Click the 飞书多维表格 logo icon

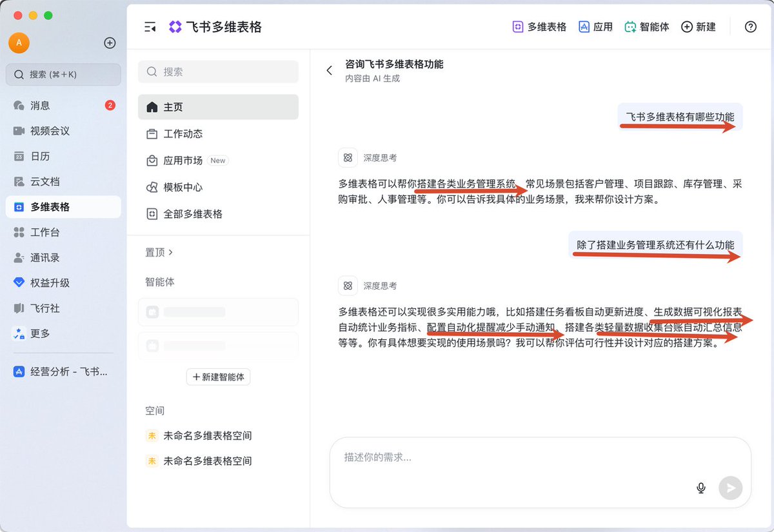point(175,27)
